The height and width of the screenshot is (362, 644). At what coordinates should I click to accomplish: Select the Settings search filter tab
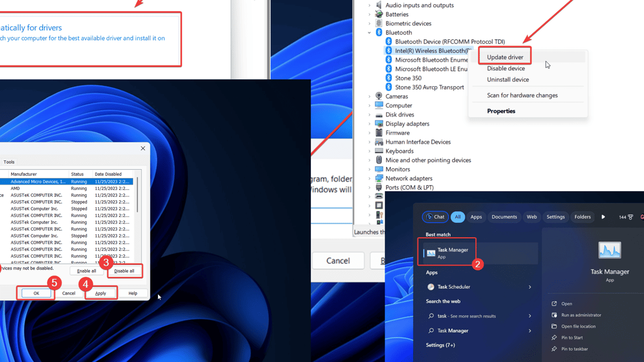coord(555,217)
